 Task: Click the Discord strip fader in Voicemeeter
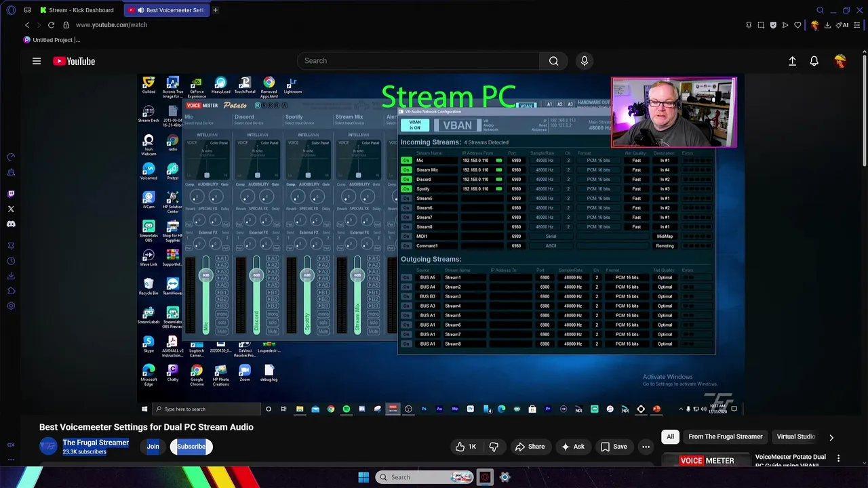[x=256, y=275]
